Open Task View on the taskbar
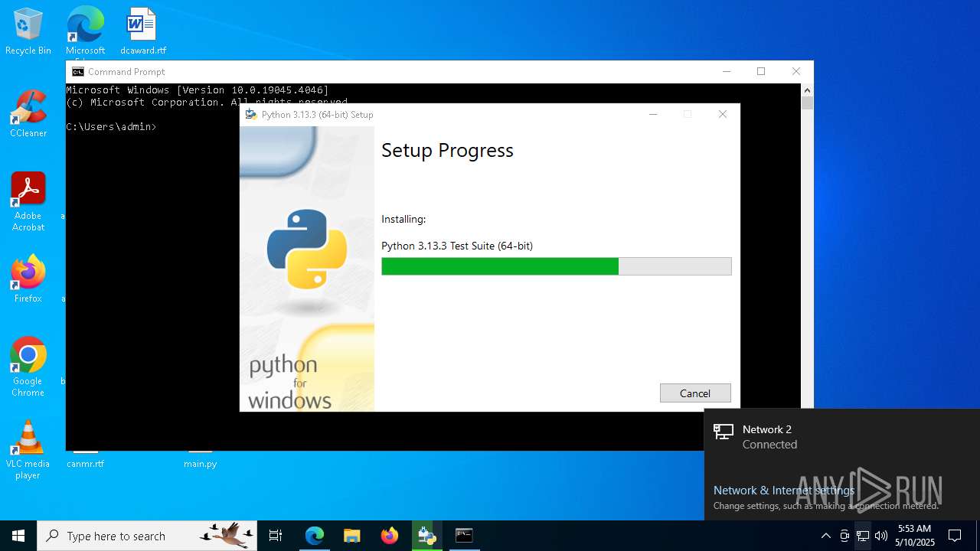Image resolution: width=980 pixels, height=551 pixels. pyautogui.click(x=276, y=536)
